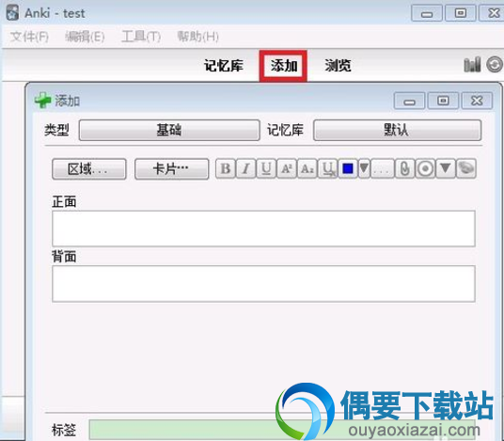
Task: Change note type via the 基础 button
Action: 169,130
